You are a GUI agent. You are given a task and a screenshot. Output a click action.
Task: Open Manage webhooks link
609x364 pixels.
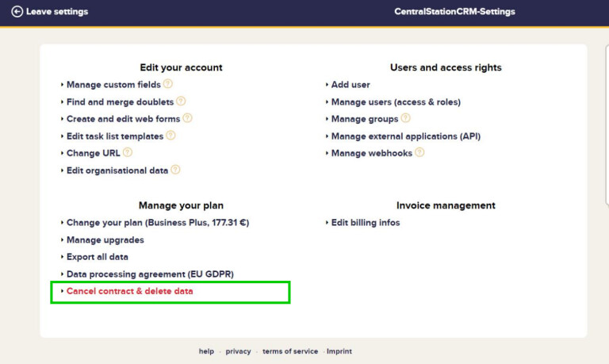[372, 153]
